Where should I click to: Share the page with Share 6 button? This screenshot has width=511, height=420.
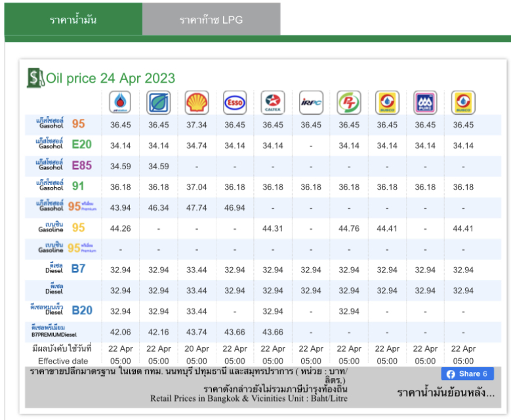tap(467, 373)
